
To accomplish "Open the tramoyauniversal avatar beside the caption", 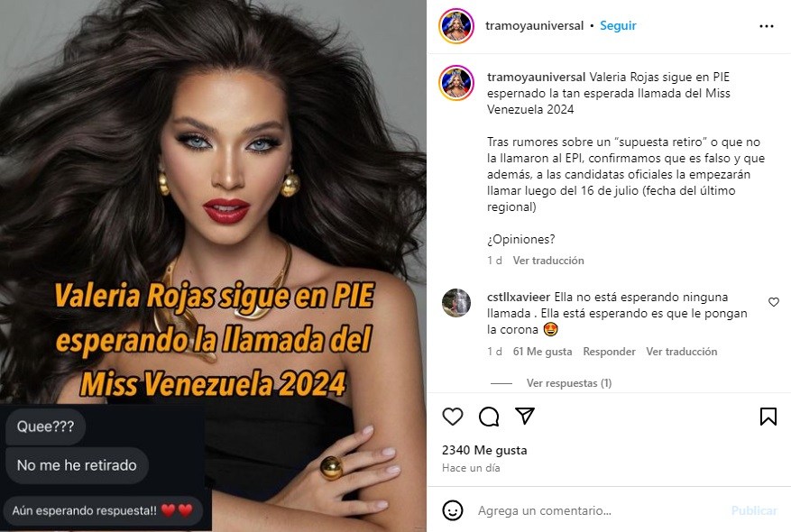I will coord(456,83).
